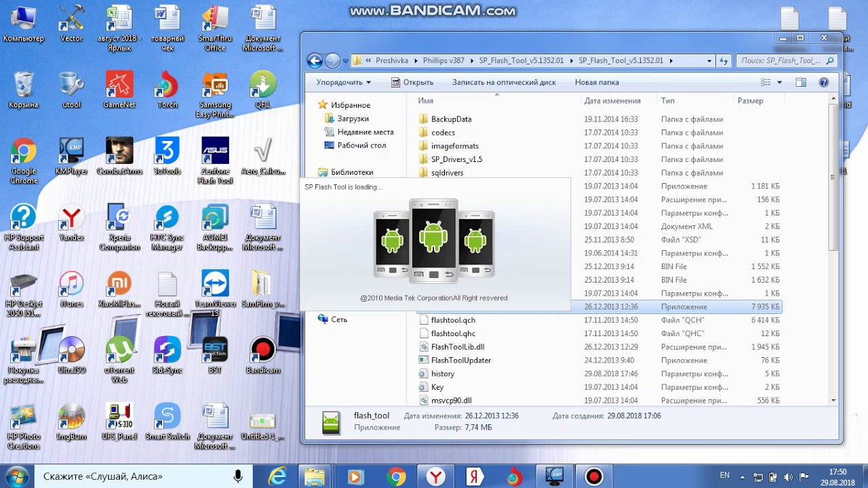Open the 3uTools desktop icon
This screenshot has height=488, width=868.
[x=167, y=157]
